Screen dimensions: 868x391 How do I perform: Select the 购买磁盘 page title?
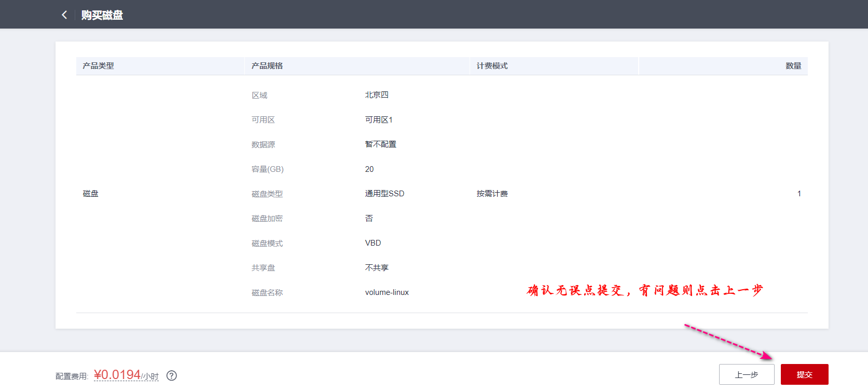click(102, 15)
